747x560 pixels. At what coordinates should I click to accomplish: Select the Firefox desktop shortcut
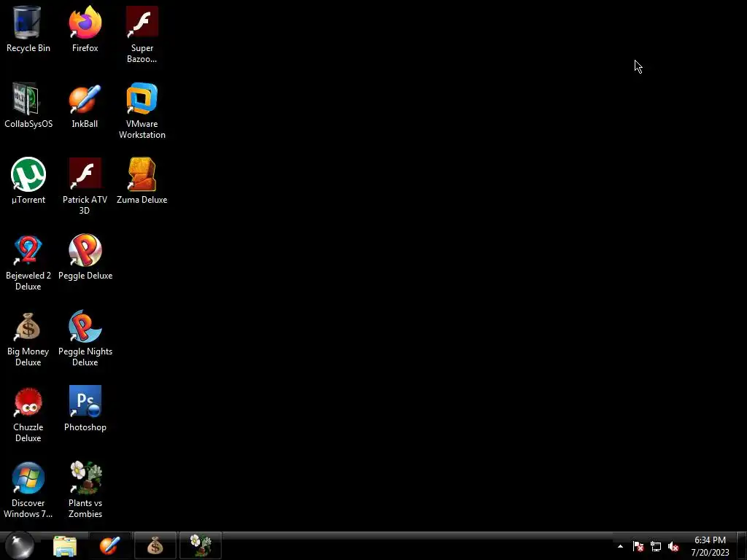[x=85, y=29]
